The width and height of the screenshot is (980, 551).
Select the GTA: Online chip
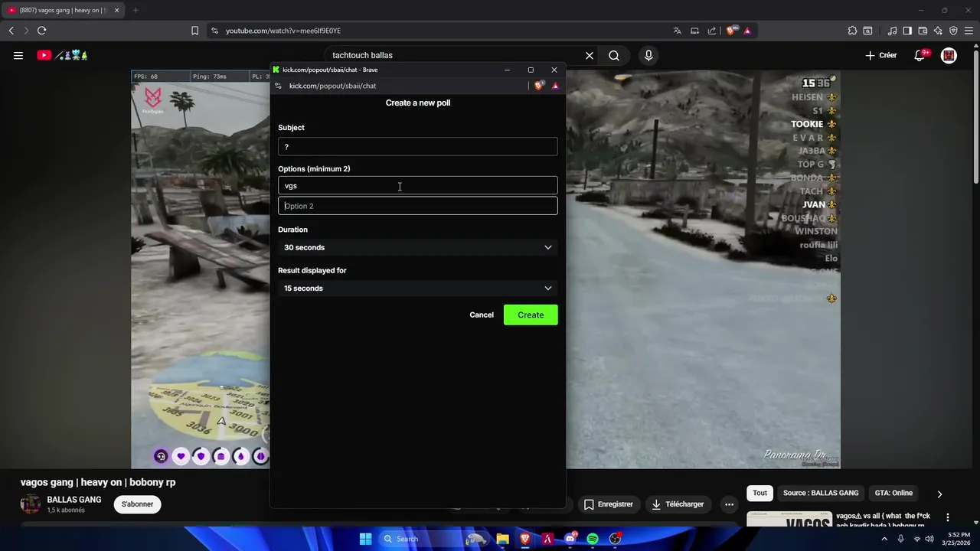[x=893, y=494]
